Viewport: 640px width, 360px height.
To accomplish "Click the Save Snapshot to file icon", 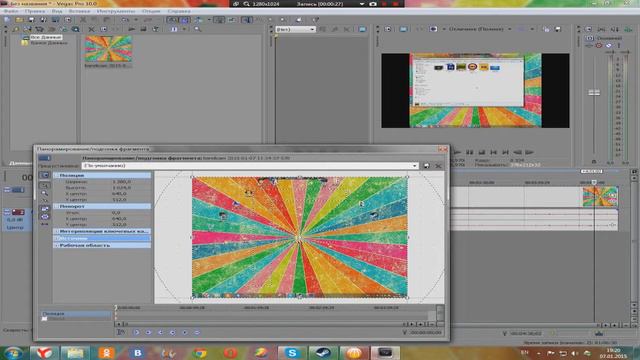I will click(558, 29).
